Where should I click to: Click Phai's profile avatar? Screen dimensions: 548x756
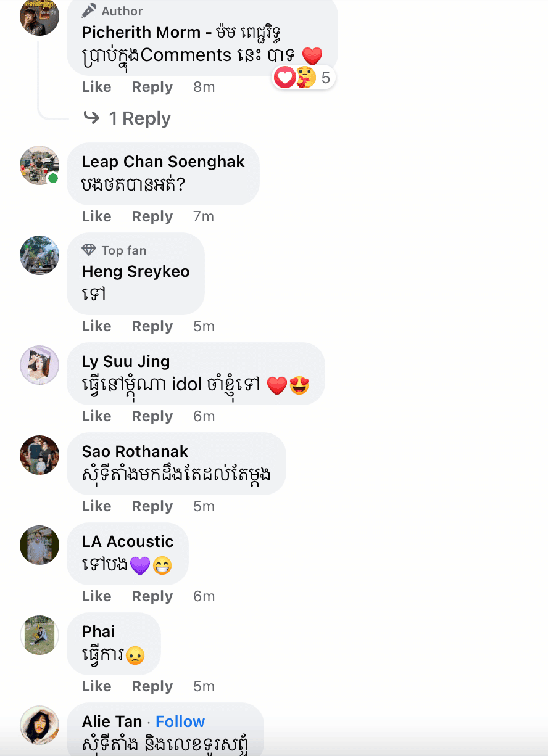point(39,635)
